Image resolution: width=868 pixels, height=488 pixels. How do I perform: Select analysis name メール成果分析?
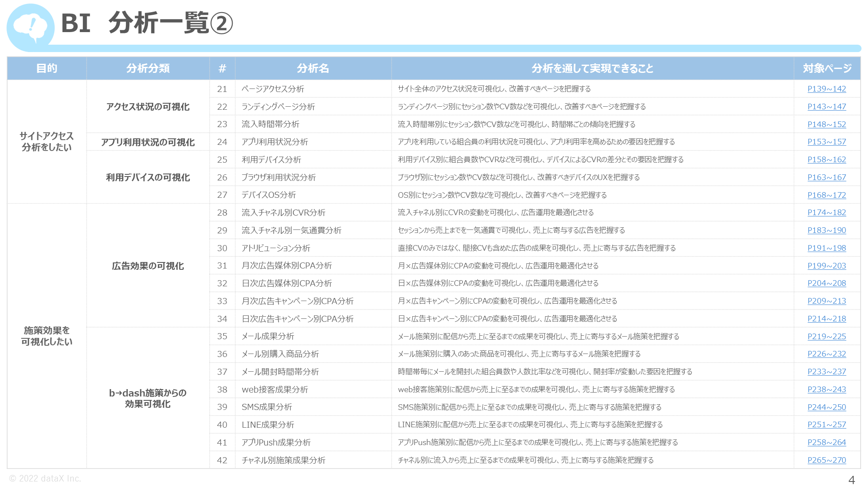[268, 337]
